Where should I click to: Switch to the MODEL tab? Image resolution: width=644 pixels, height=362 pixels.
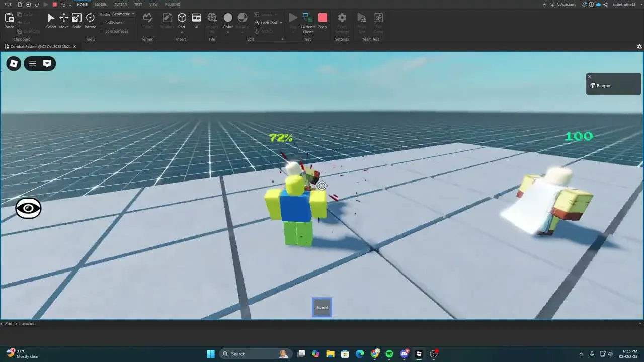[x=101, y=5]
